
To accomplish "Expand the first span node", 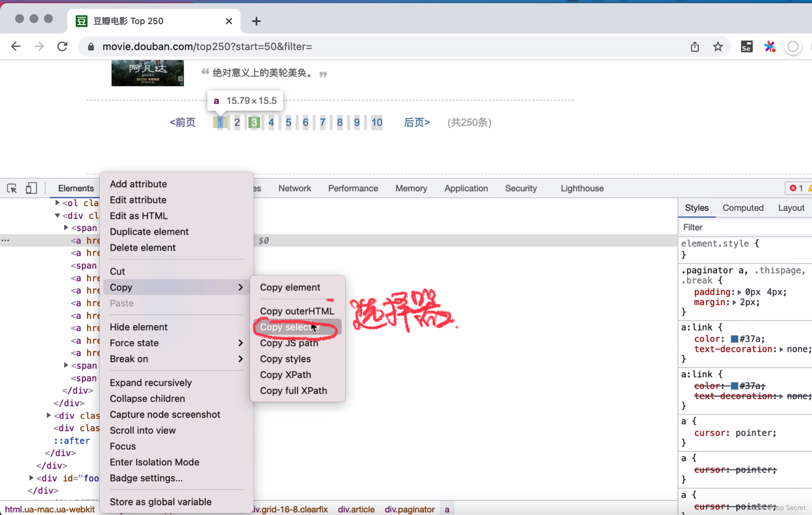I will (x=66, y=228).
